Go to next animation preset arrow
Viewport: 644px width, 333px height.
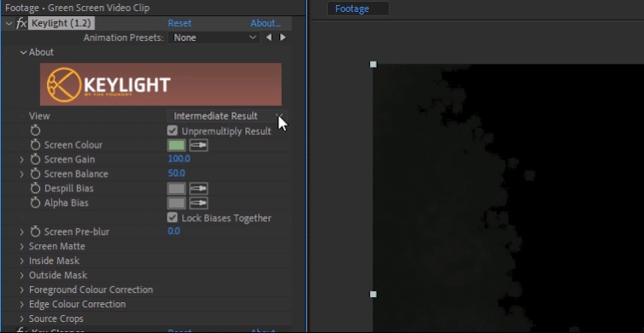(283, 38)
